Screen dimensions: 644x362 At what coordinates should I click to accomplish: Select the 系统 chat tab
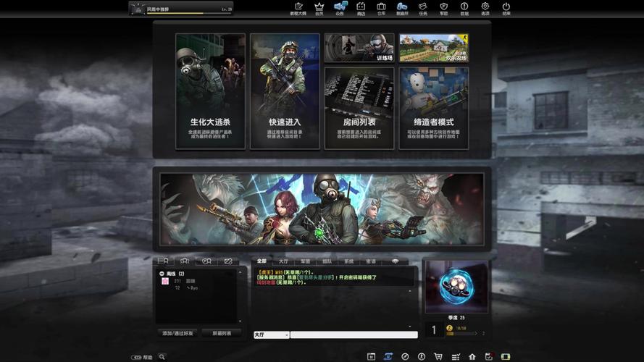tap(348, 261)
